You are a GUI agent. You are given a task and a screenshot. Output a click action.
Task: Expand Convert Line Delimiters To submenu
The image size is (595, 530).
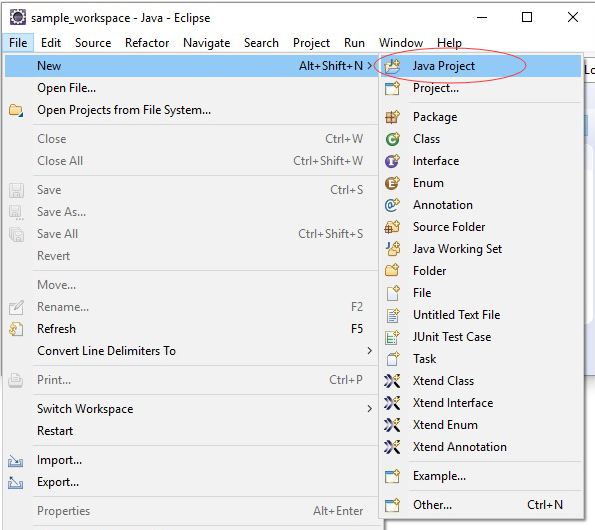(x=370, y=351)
